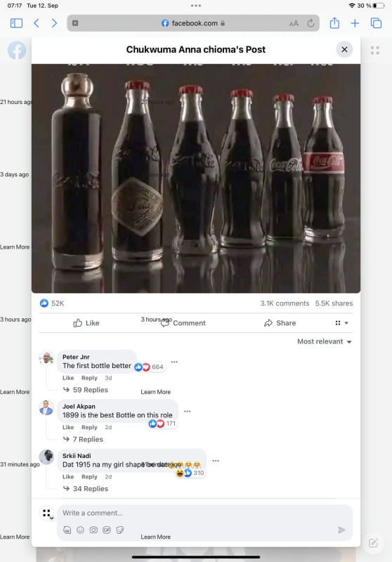Expand the Most relevant comment sorting dropdown
Viewport: 392px width, 562px height.
point(325,341)
